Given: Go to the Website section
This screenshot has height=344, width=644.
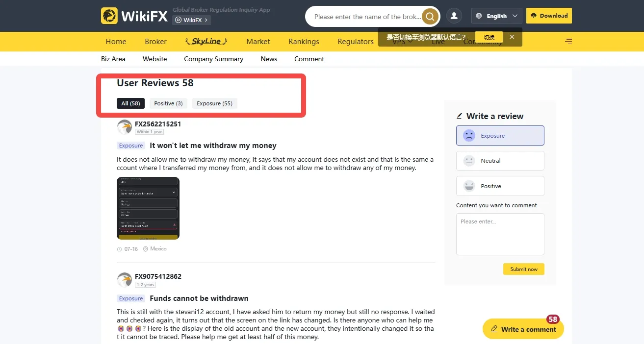Looking at the screenshot, I should click(155, 59).
